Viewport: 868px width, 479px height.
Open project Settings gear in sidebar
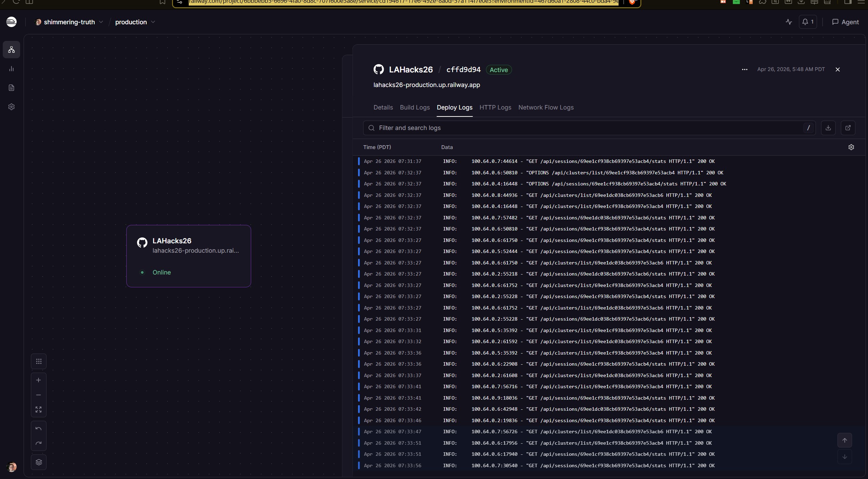[11, 107]
